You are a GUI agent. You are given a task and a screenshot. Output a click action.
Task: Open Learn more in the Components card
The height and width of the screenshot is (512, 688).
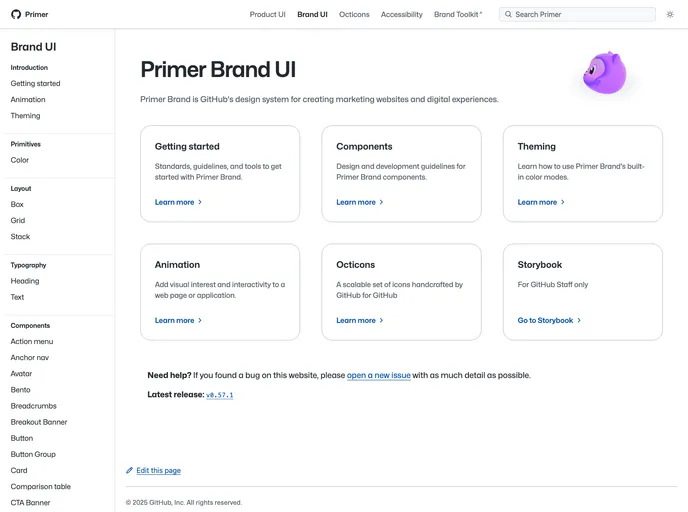356,202
